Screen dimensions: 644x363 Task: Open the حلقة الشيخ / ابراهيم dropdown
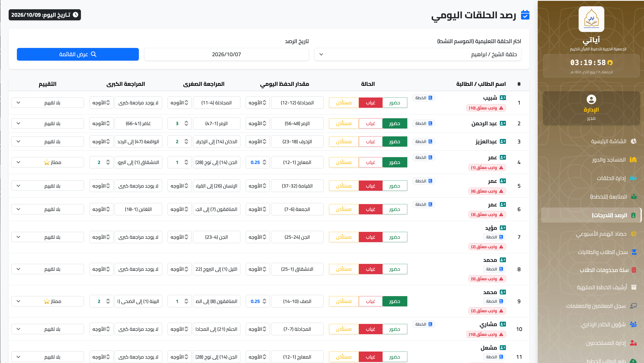(x=418, y=54)
